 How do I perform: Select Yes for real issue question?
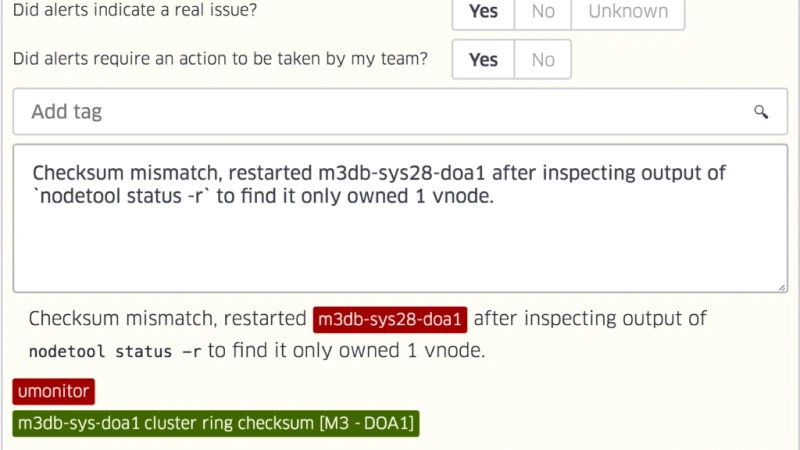pyautogui.click(x=483, y=12)
